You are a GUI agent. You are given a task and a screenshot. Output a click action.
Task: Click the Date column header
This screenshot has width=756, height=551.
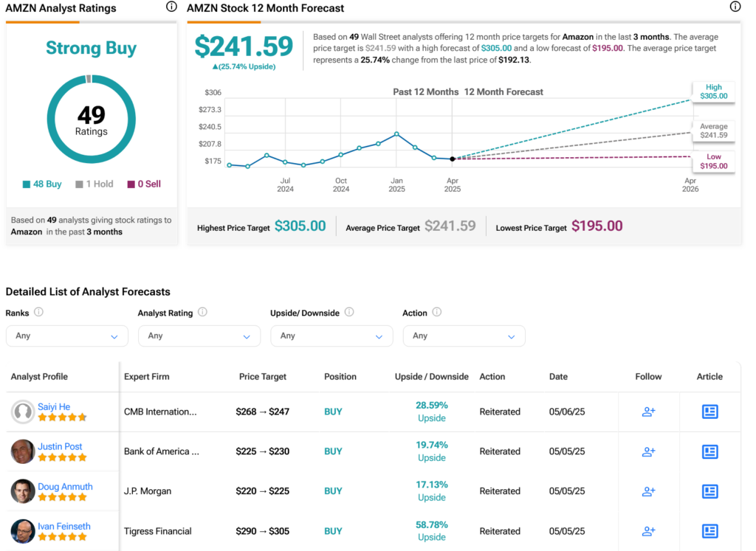pyautogui.click(x=558, y=377)
